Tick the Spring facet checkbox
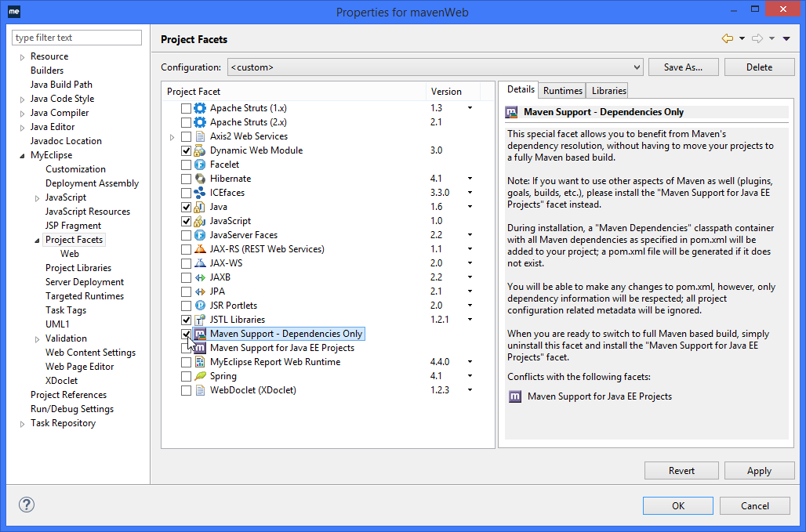Viewport: 806px width, 532px height. coord(186,376)
